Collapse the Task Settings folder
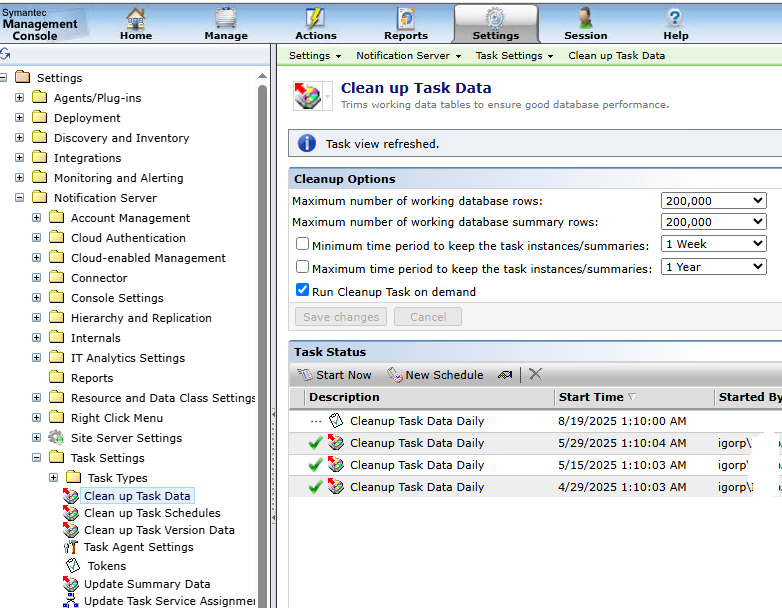782x608 pixels. 36,457
